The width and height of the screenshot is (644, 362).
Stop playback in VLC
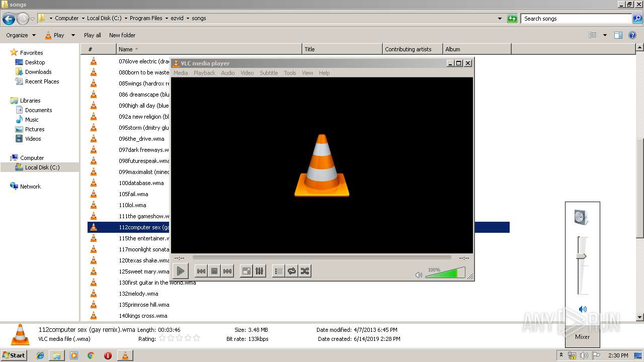[x=214, y=271]
